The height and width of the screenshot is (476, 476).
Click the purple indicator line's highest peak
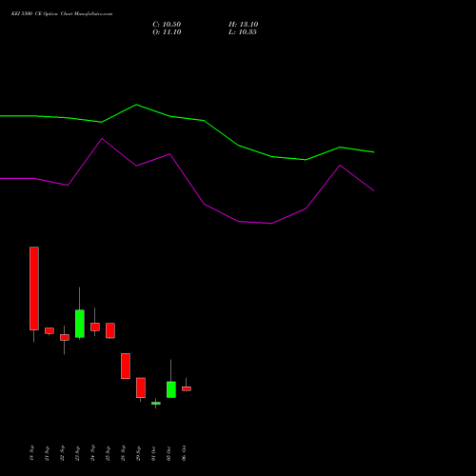tap(102, 139)
